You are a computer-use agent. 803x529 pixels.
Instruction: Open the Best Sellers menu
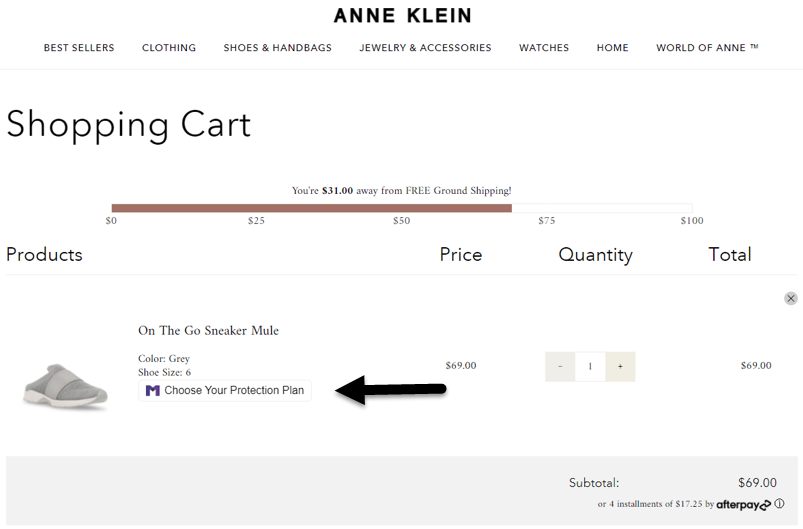(79, 47)
